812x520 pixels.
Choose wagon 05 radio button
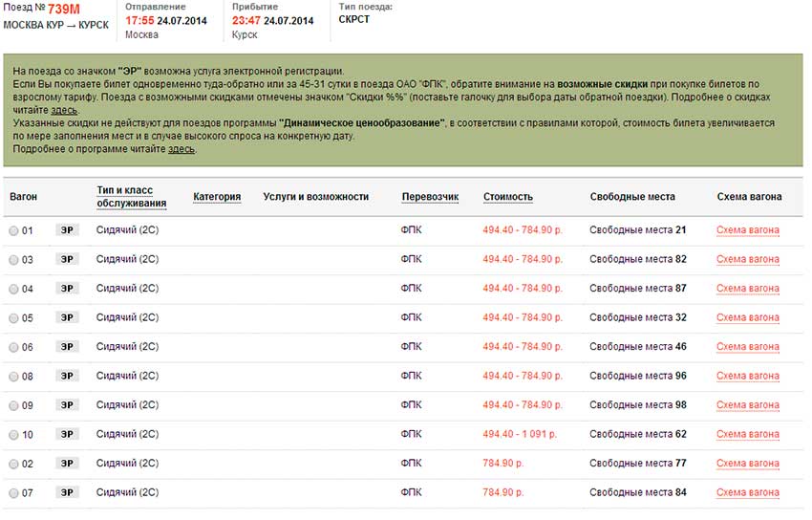tap(13, 318)
